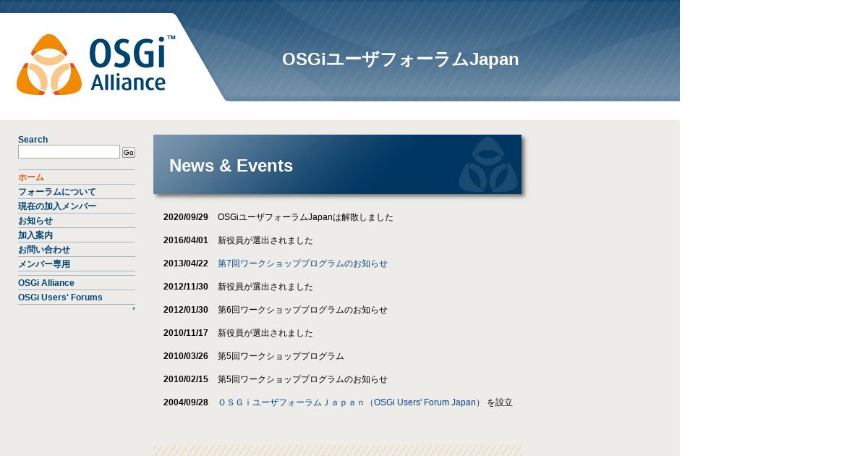Open the OSGi Users' Forum Japan establishment link
Screen dimensions: 868x456
pyautogui.click(x=350, y=402)
